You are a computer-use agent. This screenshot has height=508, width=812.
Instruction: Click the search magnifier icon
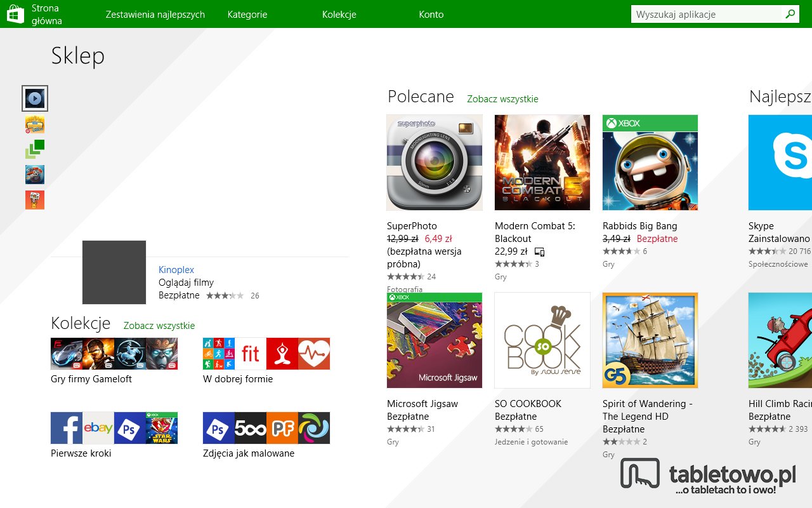[790, 14]
